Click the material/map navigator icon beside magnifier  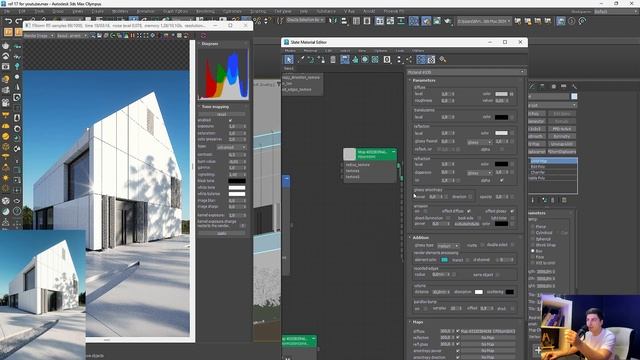pyautogui.click(x=431, y=60)
